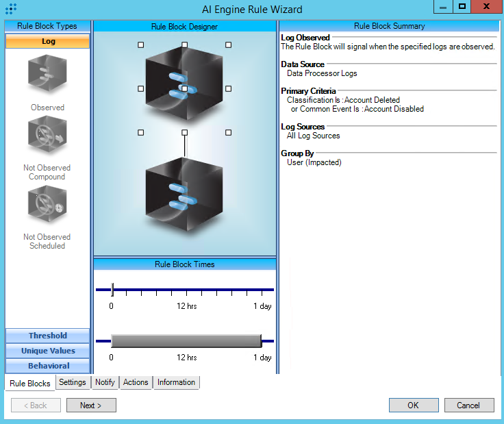Expand the Unique Values section
The image size is (504, 424).
pyautogui.click(x=47, y=351)
